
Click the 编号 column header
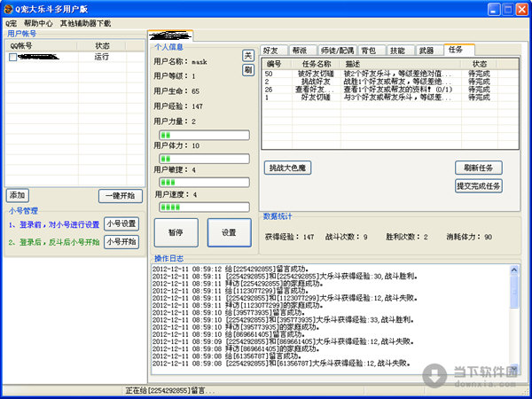pyautogui.click(x=278, y=64)
